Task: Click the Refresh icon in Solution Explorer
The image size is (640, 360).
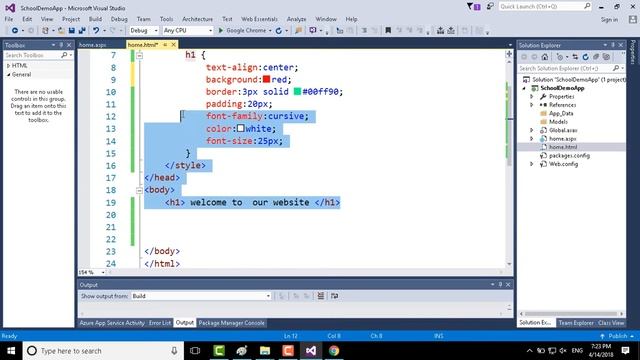Action: [585, 57]
